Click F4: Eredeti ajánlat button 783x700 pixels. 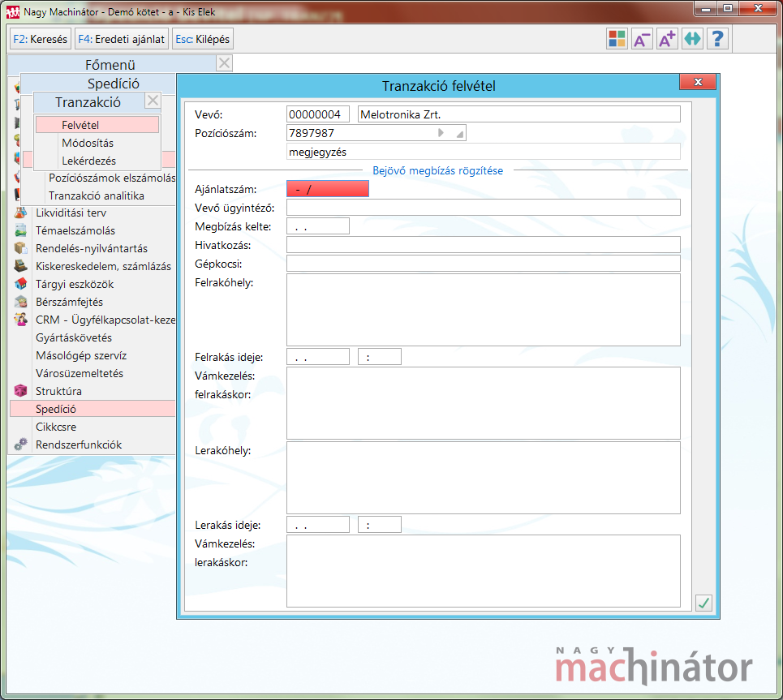pyautogui.click(x=122, y=39)
